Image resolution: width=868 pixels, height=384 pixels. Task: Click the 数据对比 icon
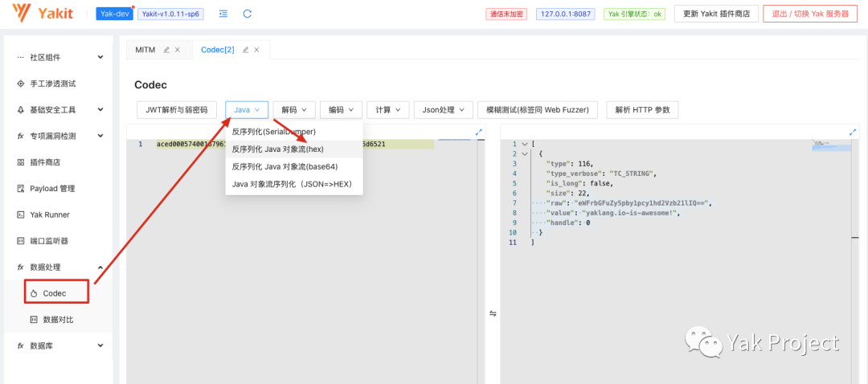click(33, 319)
